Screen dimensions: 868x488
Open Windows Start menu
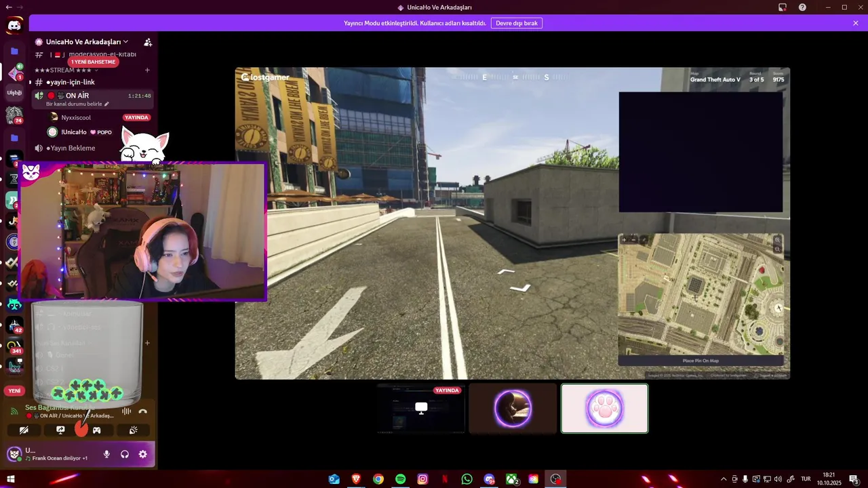pyautogui.click(x=10, y=479)
